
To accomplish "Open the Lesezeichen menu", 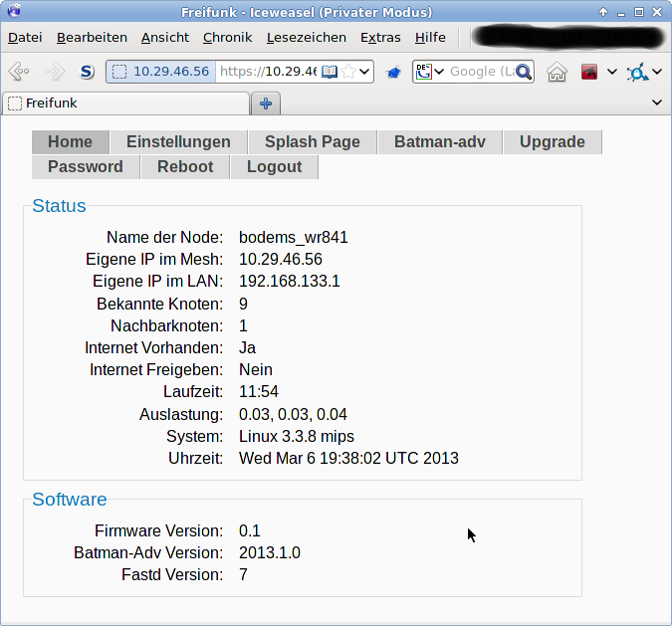I will click(x=306, y=38).
